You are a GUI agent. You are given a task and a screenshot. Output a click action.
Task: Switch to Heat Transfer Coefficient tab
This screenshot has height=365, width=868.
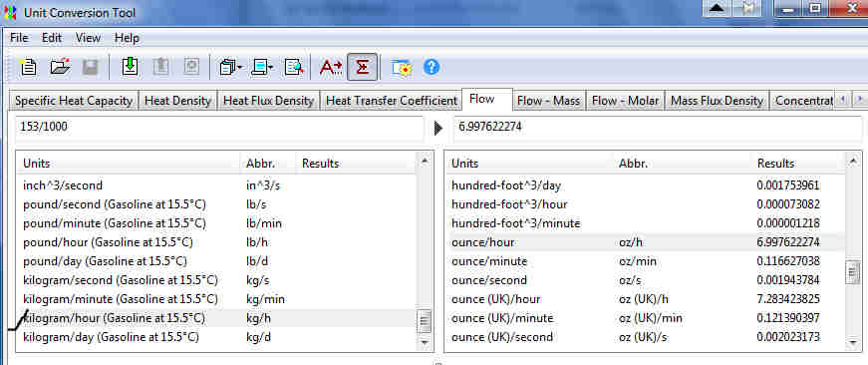[x=391, y=101]
